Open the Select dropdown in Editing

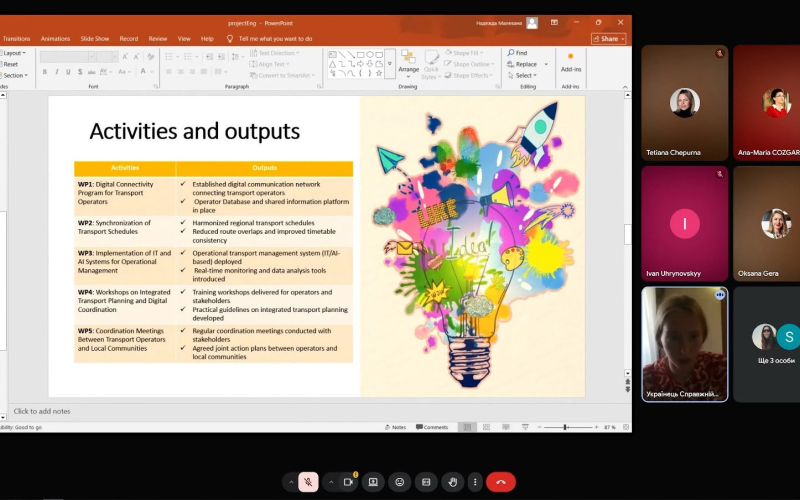pos(522,75)
